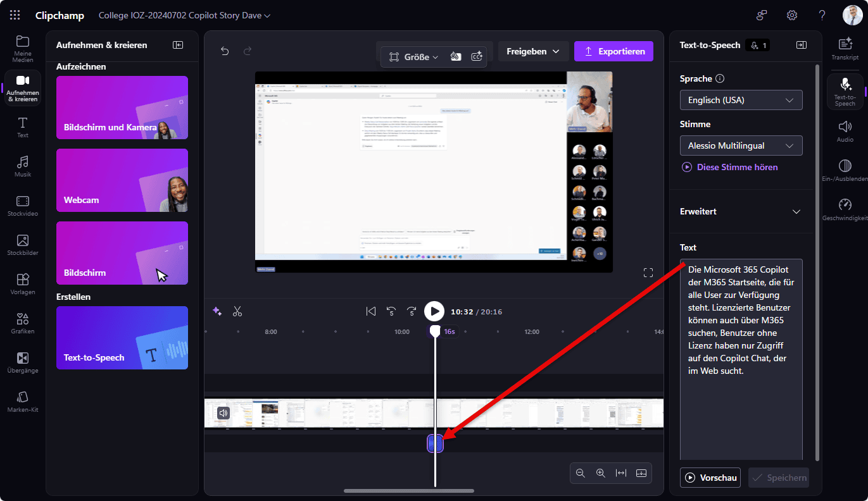This screenshot has width=868, height=501.
Task: Click the undo arrow icon
Action: 225,51
